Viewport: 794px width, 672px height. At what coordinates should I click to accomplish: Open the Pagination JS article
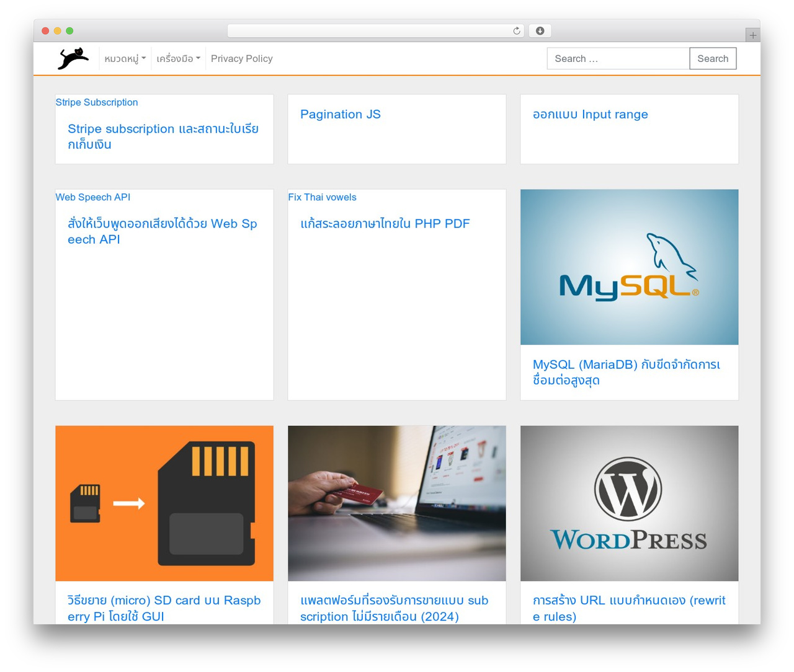[341, 114]
